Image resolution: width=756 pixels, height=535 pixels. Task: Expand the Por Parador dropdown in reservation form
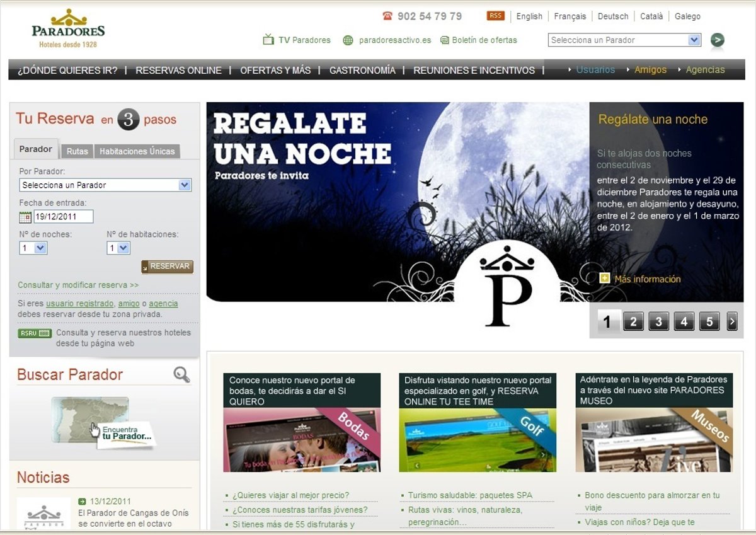[185, 185]
